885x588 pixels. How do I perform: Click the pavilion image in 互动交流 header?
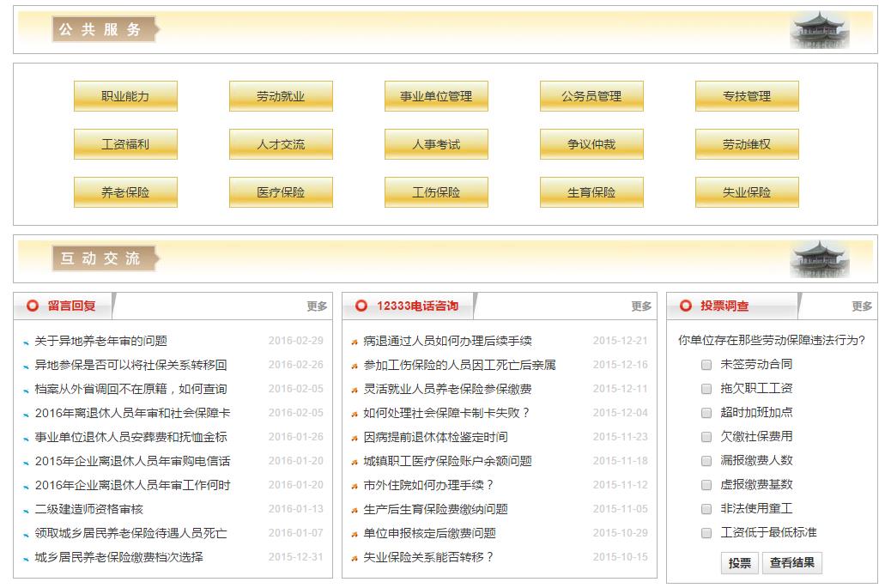pyautogui.click(x=819, y=258)
